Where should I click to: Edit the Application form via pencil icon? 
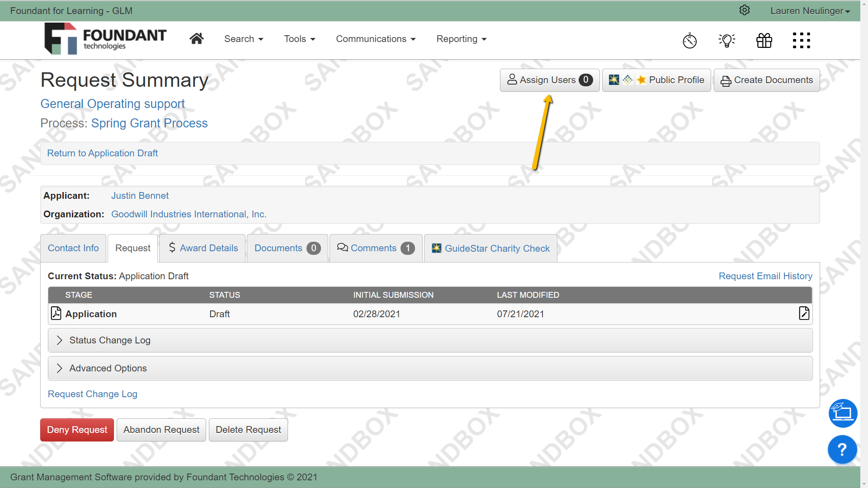[x=804, y=313]
